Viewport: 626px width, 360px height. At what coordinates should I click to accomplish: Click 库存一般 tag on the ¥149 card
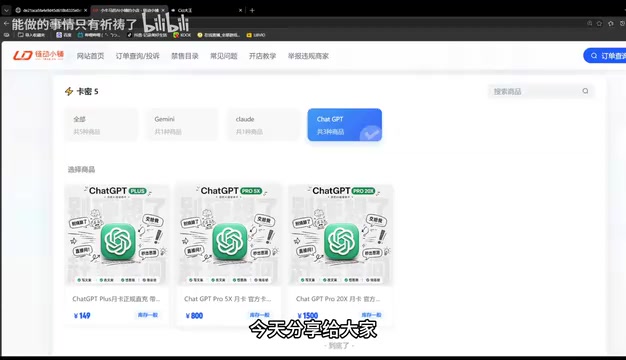pos(148,315)
